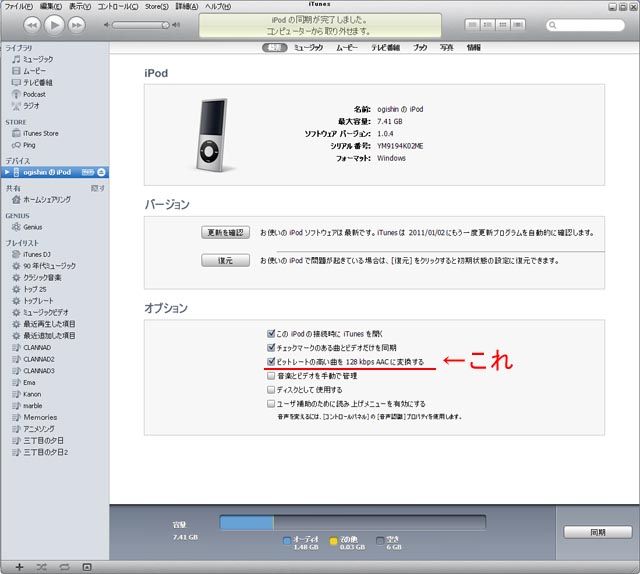Screen dimensions: 640x574
Task: Click the eject icon beside ogishin の iPod
Action: click(101, 172)
